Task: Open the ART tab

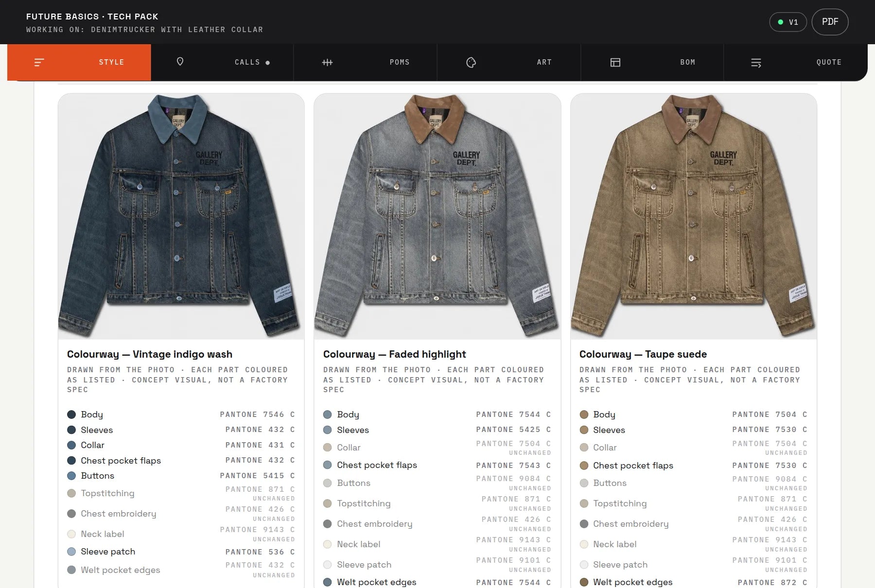Action: [509, 62]
